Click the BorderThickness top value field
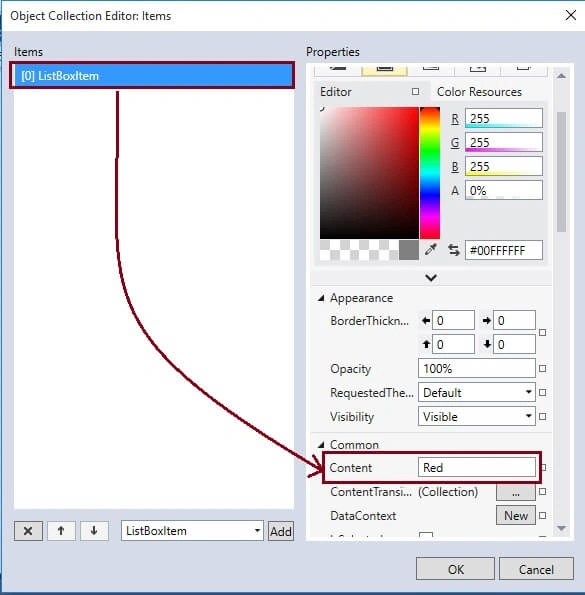This screenshot has width=585, height=595. click(453, 344)
